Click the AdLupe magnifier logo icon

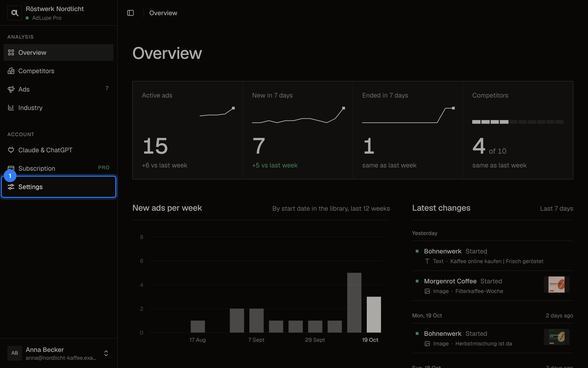(x=14, y=13)
